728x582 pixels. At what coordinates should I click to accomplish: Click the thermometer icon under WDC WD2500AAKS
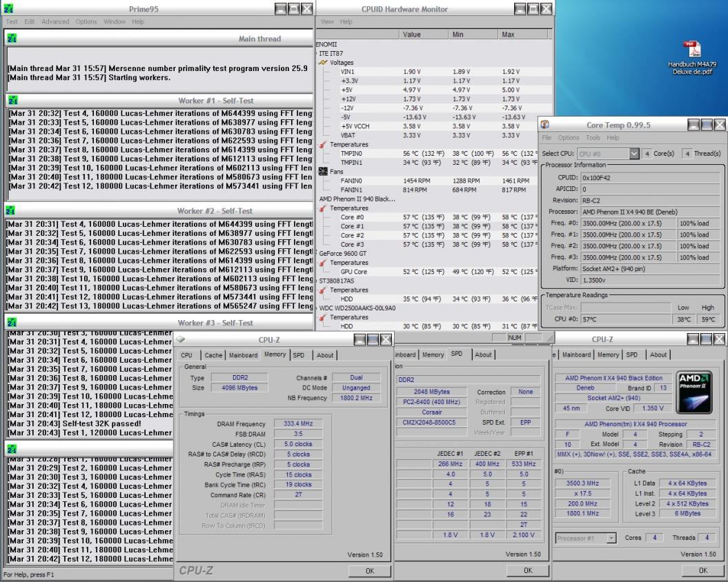[323, 317]
